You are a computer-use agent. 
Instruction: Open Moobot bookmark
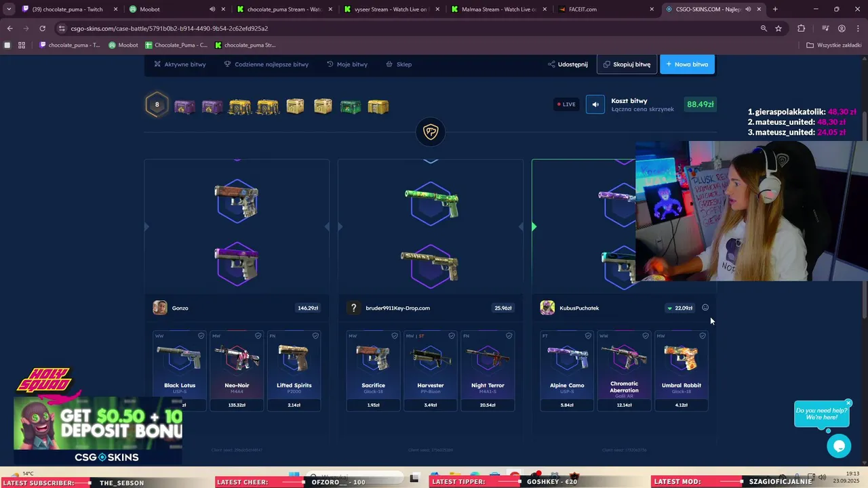click(123, 45)
